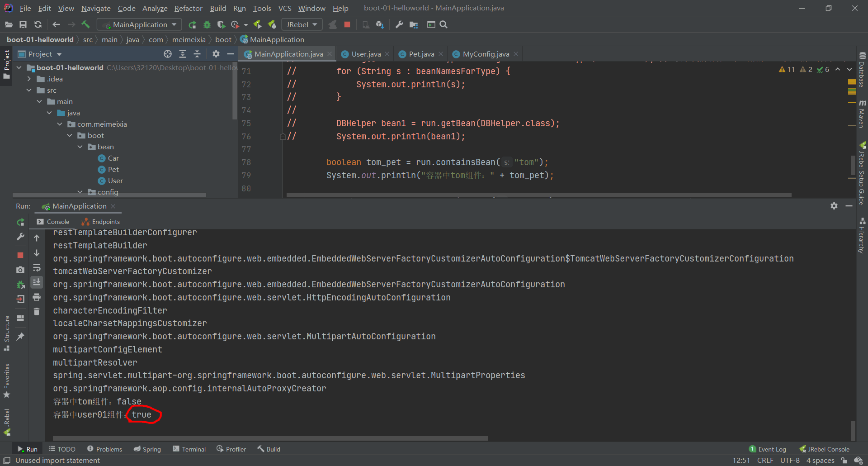Image resolution: width=868 pixels, height=466 pixels.
Task: Run with JRebel rocket icon
Action: 257,24
